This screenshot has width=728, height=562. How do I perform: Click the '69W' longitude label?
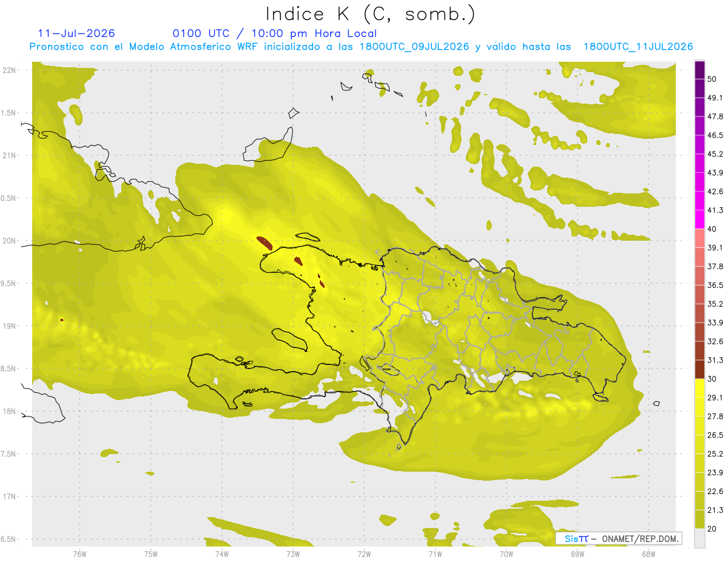[x=578, y=554]
